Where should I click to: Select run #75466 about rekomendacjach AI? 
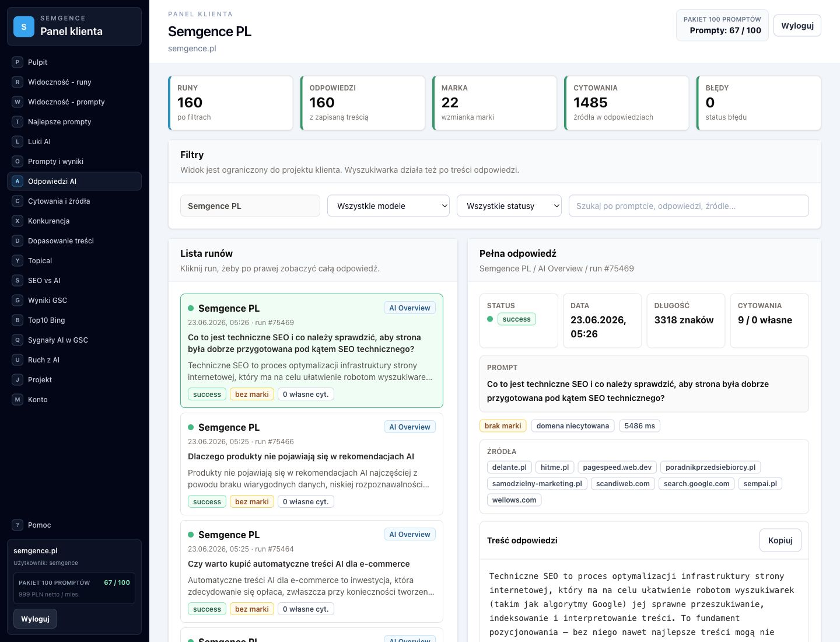coord(311,464)
